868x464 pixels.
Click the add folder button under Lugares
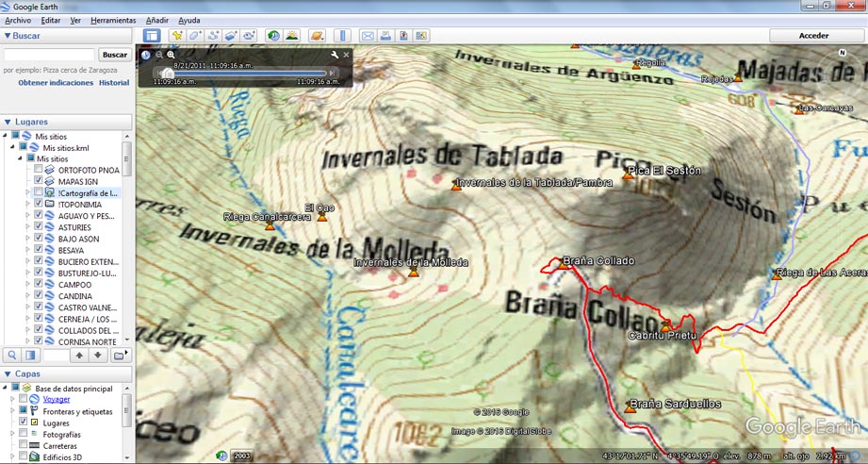tap(120, 356)
